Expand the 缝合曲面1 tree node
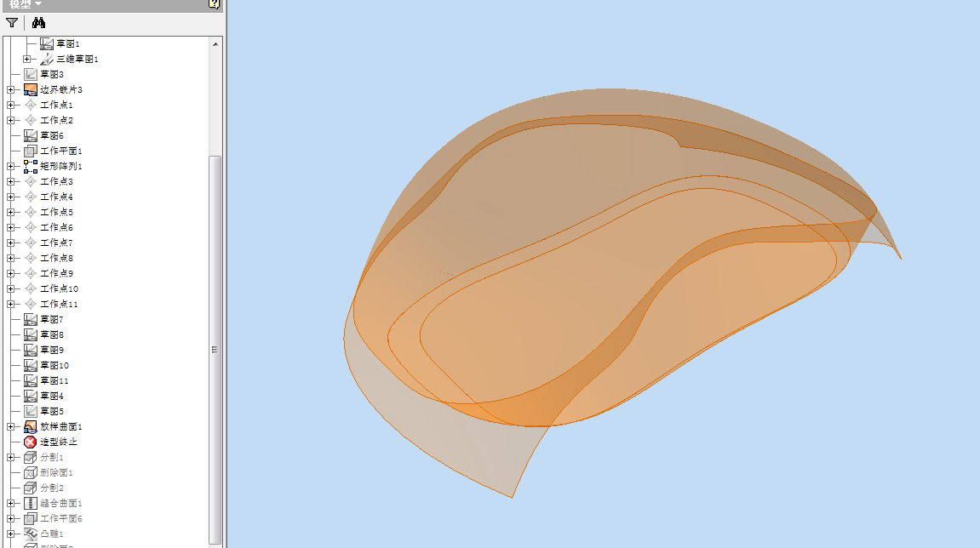980x548 pixels. [x=10, y=503]
